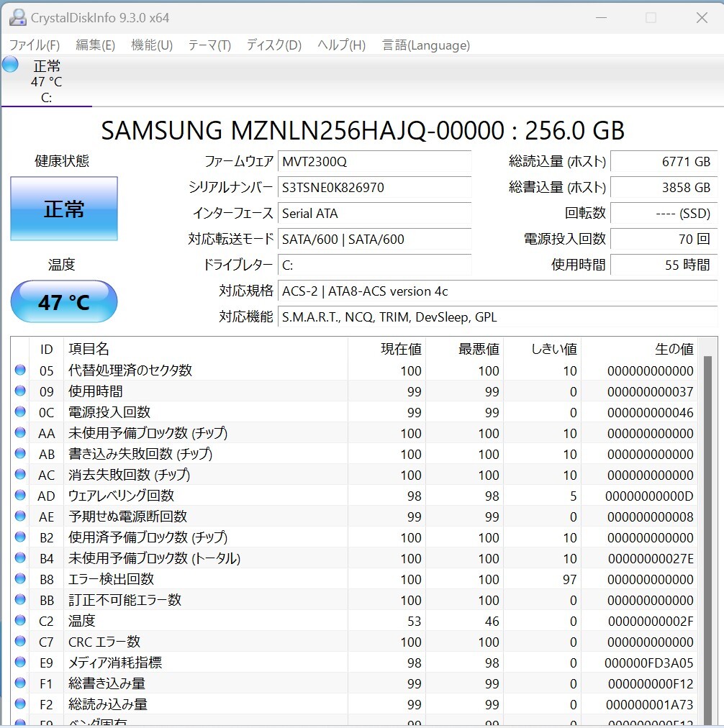The height and width of the screenshot is (728, 724).
Task: Click the SAMSUNG MZNLN256HAJQ-00000 drive title
Action: coord(362,130)
